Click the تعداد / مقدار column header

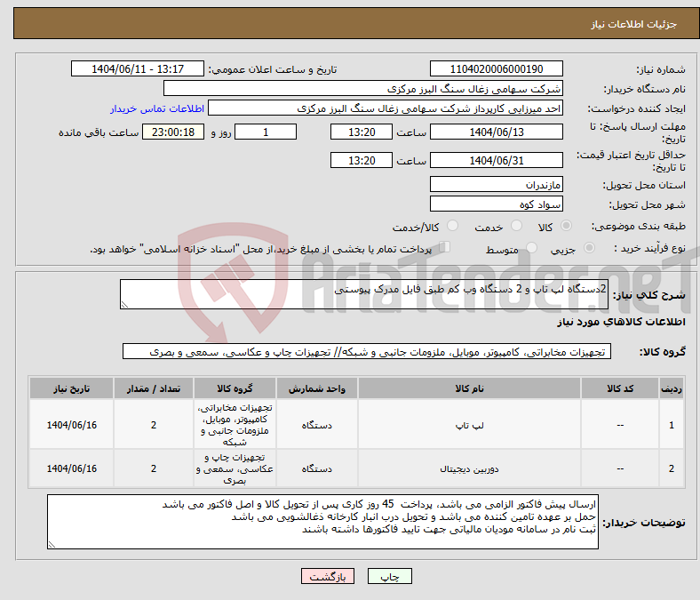click(x=154, y=388)
